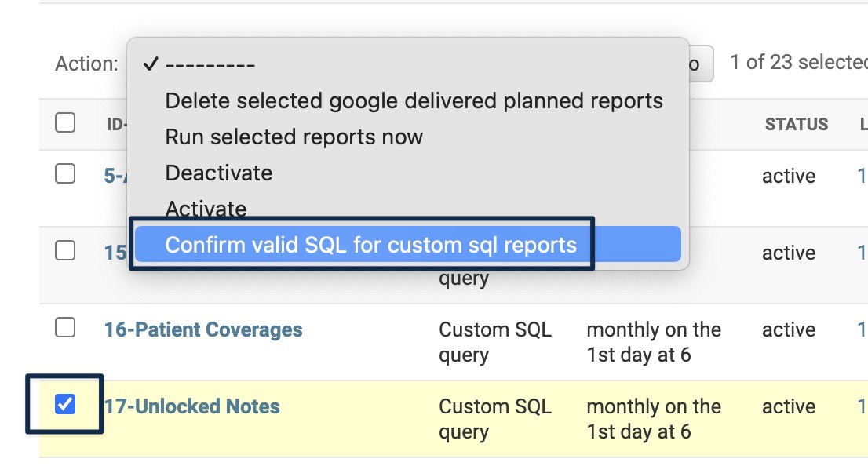This screenshot has height=466, width=868.
Task: Toggle the select-all checkbox in header
Action: tap(65, 122)
